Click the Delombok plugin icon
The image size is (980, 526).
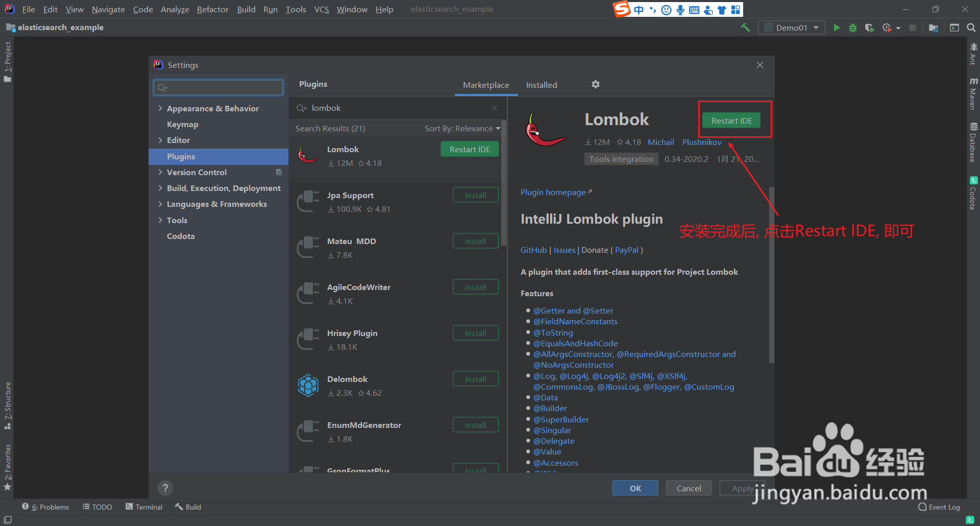pos(308,386)
